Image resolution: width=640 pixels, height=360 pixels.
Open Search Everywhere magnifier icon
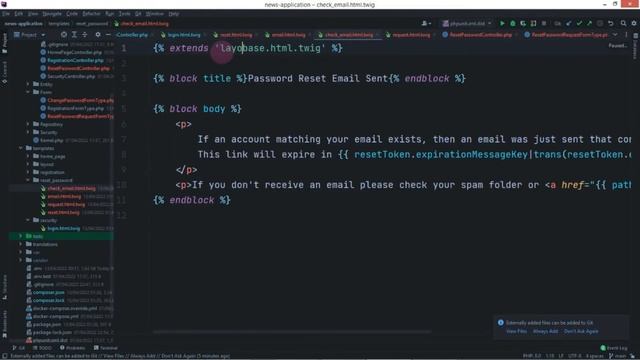coord(623,24)
